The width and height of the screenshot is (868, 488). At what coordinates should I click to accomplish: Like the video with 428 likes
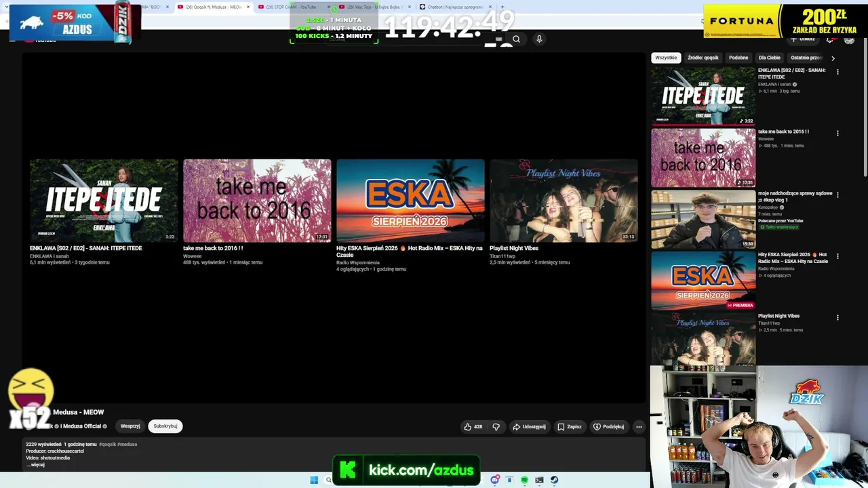click(473, 426)
